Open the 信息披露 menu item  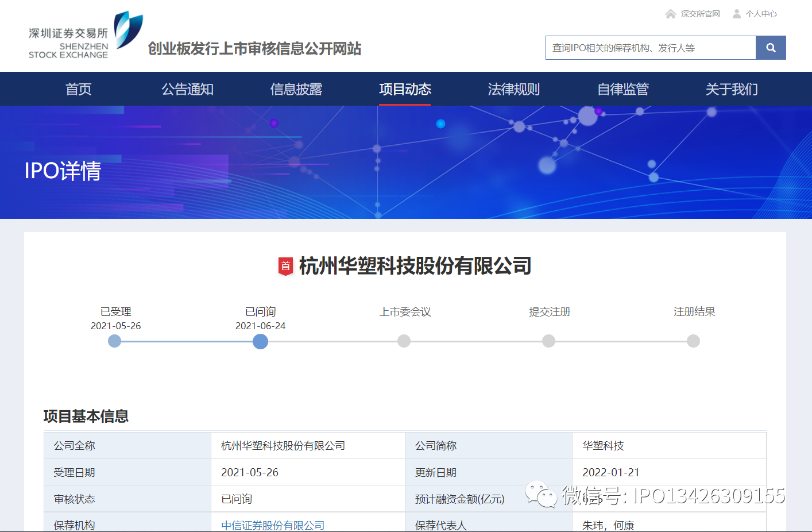[x=296, y=89]
